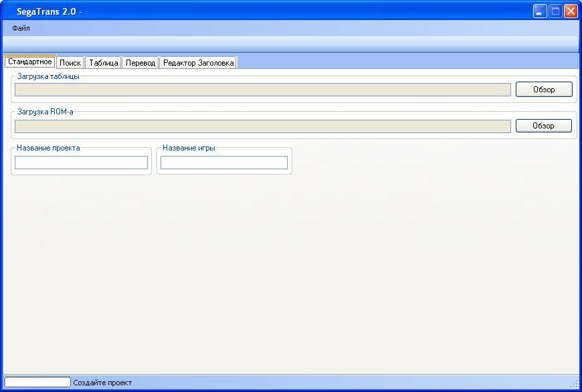This screenshot has height=392, width=582.
Task: Open the Файл menu
Action: click(21, 28)
